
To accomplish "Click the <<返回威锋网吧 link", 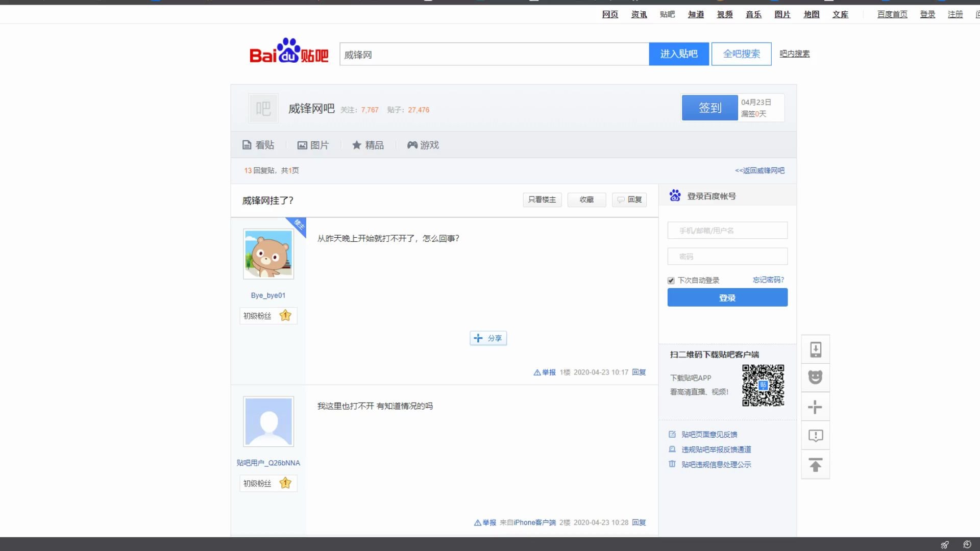I will point(759,170).
